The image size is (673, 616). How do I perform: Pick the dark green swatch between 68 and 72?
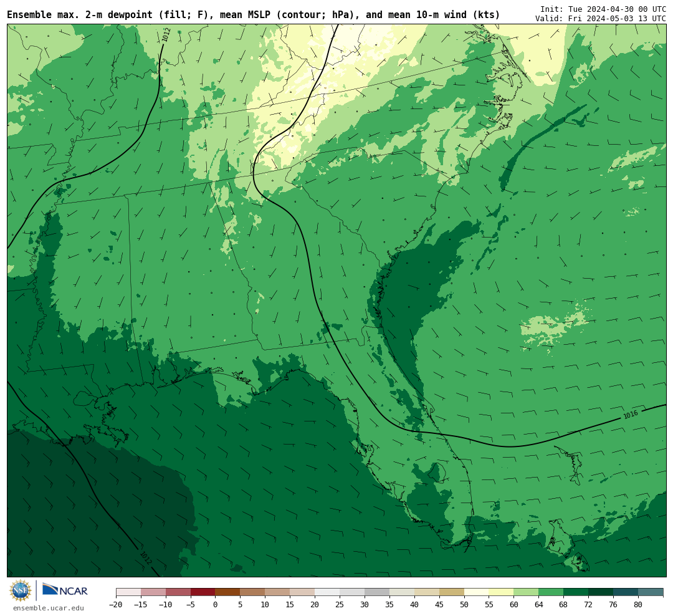(576, 592)
